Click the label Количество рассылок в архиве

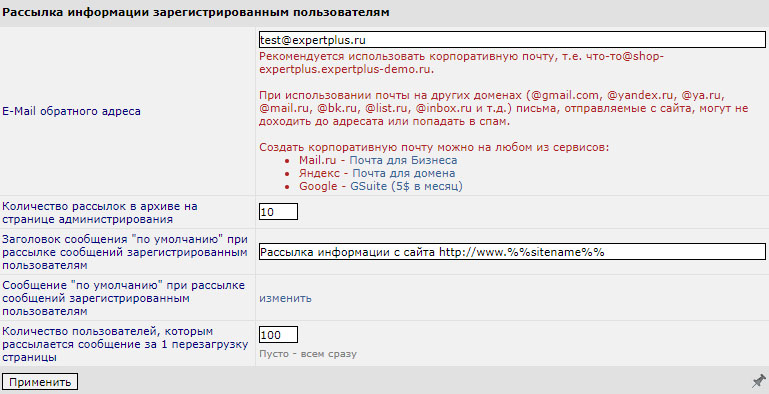click(x=100, y=212)
